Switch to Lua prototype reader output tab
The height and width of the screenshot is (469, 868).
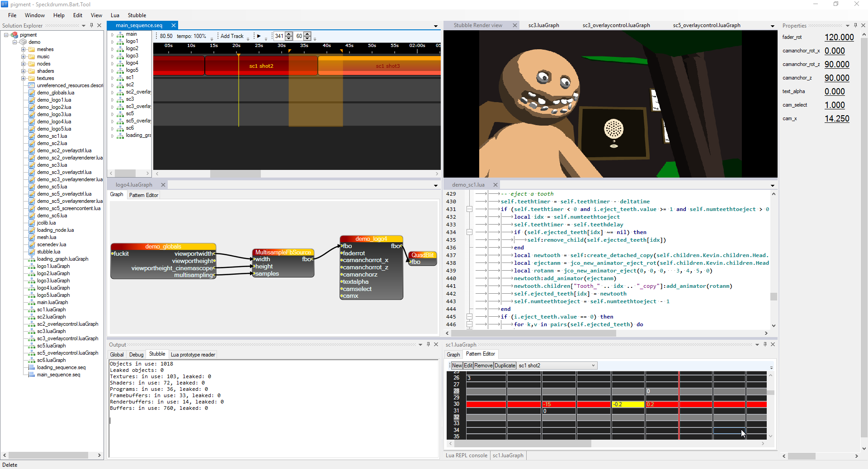(193, 355)
